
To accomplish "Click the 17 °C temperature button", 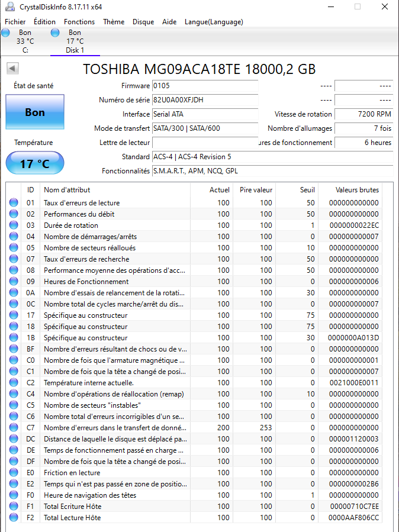I will coord(35,163).
